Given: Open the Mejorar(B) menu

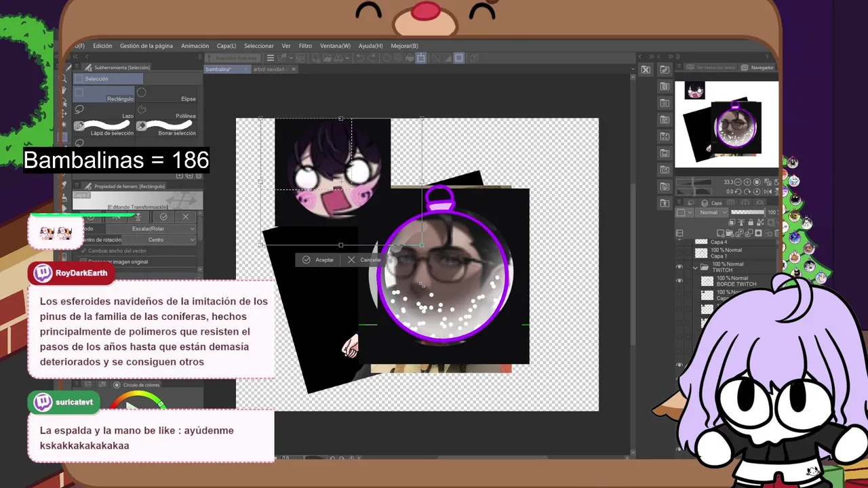Looking at the screenshot, I should [x=405, y=46].
